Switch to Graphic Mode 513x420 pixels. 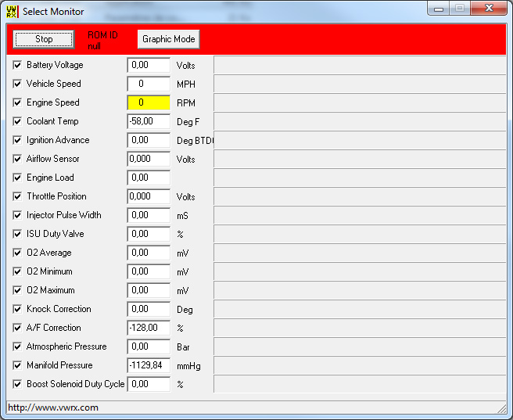pyautogui.click(x=168, y=39)
